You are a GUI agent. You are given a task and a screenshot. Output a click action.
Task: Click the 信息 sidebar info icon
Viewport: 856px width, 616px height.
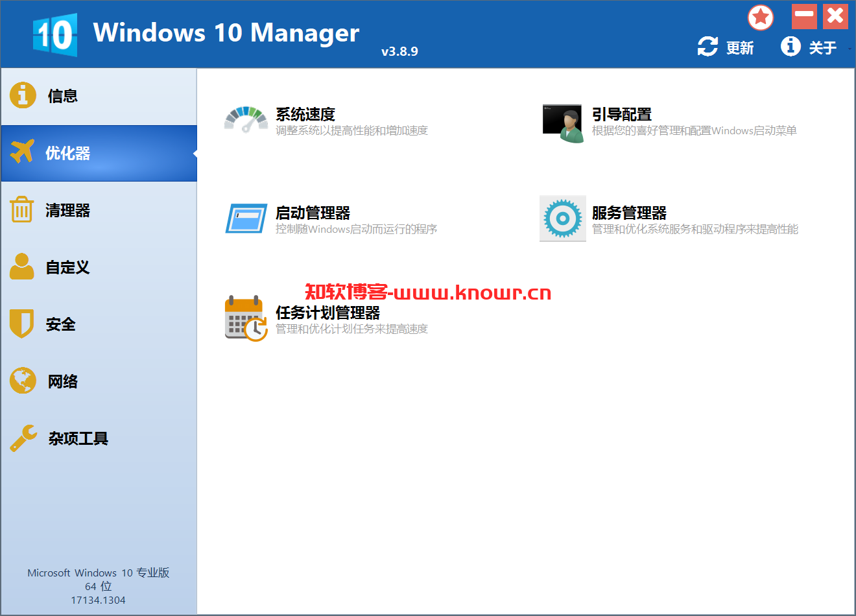tap(23, 95)
